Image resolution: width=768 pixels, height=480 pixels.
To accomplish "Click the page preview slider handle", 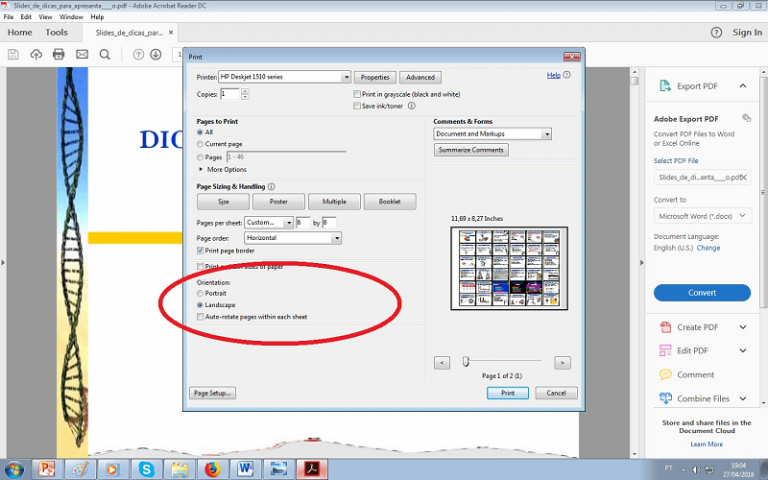I will click(466, 362).
